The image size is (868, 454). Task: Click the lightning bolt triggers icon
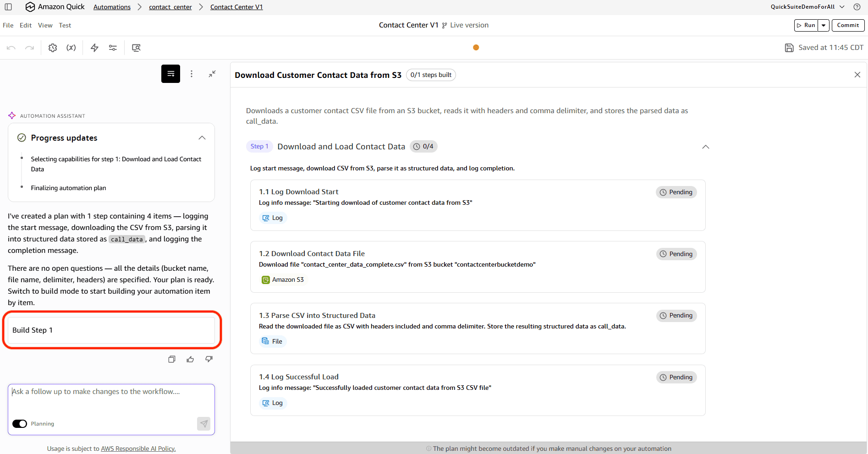(x=94, y=48)
